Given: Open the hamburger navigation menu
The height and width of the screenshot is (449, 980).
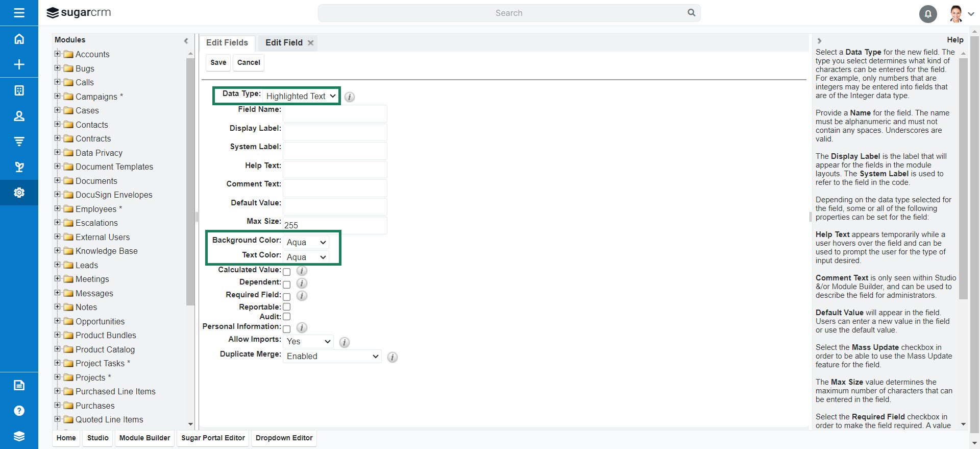Looking at the screenshot, I should pyautogui.click(x=19, y=13).
